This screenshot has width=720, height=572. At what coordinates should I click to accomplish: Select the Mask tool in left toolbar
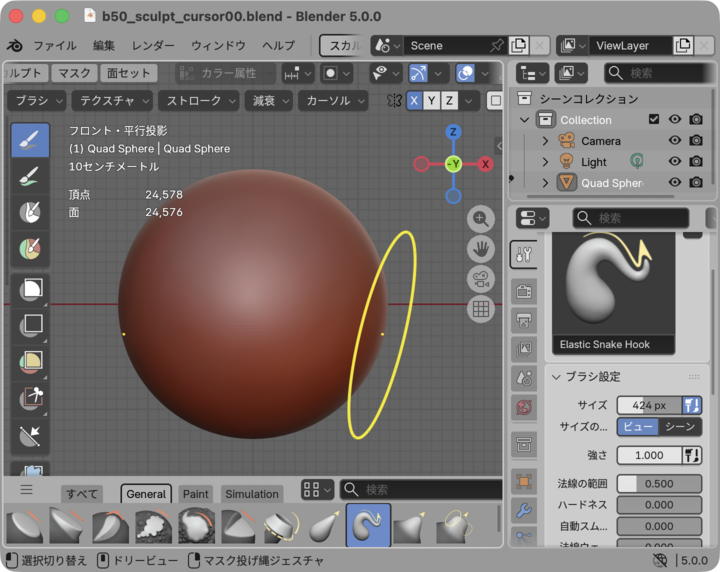30,213
